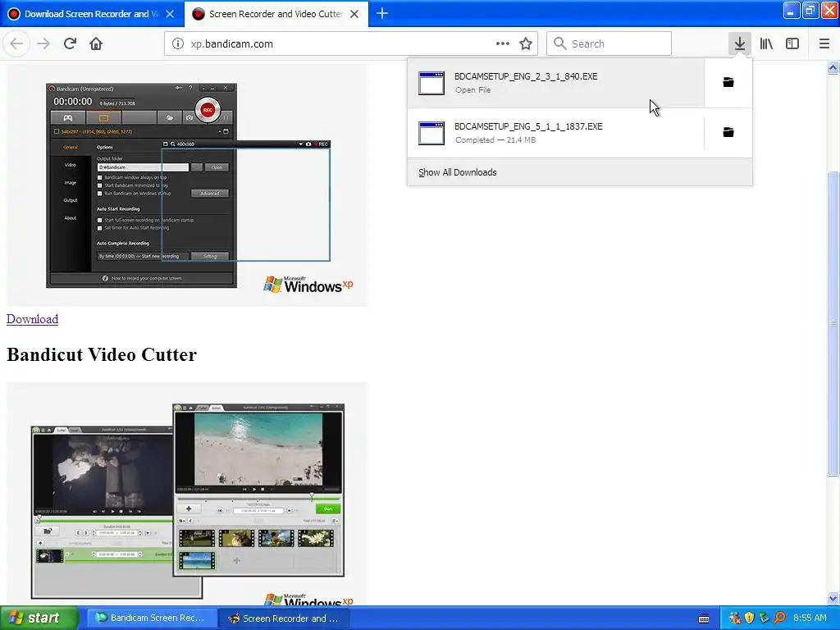Close the Screen Recorder and Video Cutter tab
The width and height of the screenshot is (840, 630).
coord(354,14)
